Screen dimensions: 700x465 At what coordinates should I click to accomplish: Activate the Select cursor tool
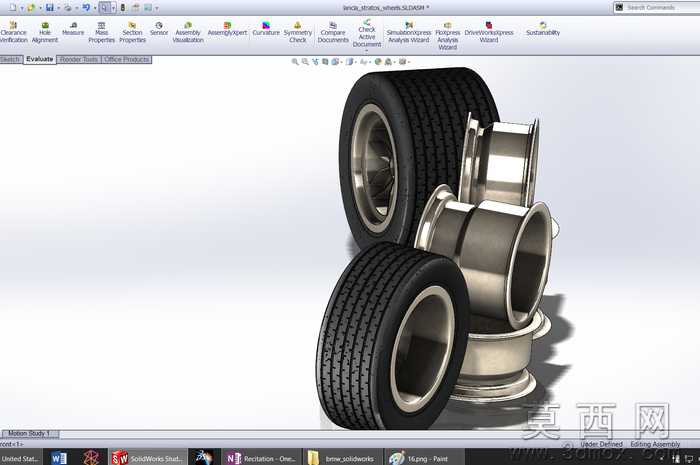point(104,8)
